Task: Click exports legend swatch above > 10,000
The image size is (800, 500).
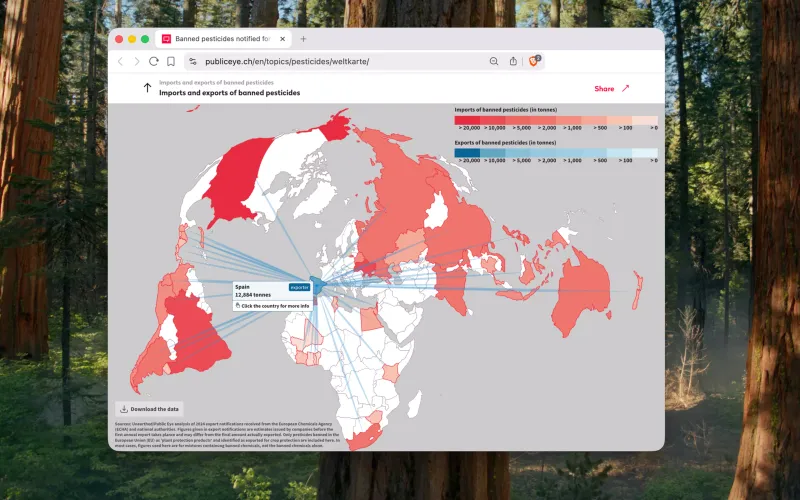Action: click(493, 153)
